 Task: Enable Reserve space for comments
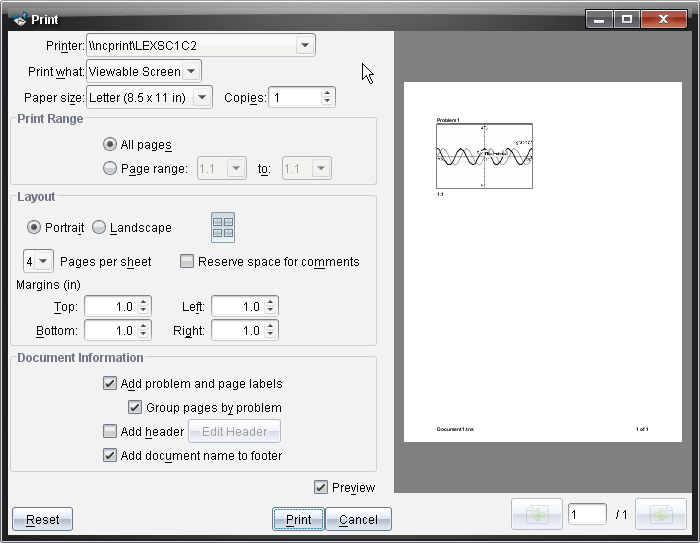[188, 262]
